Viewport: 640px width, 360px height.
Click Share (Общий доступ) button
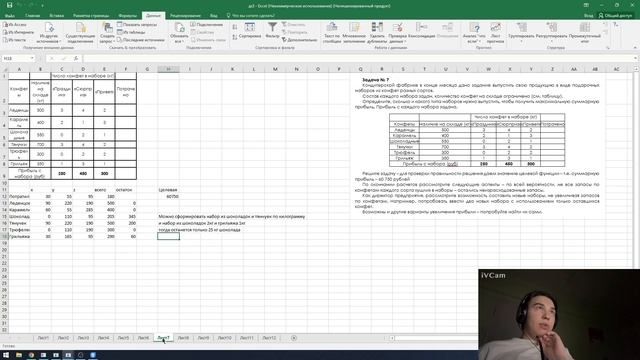[x=615, y=16]
